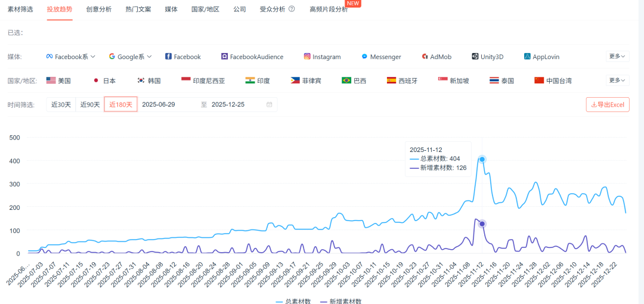
Task: Choose the Instagram media icon
Action: tap(307, 57)
